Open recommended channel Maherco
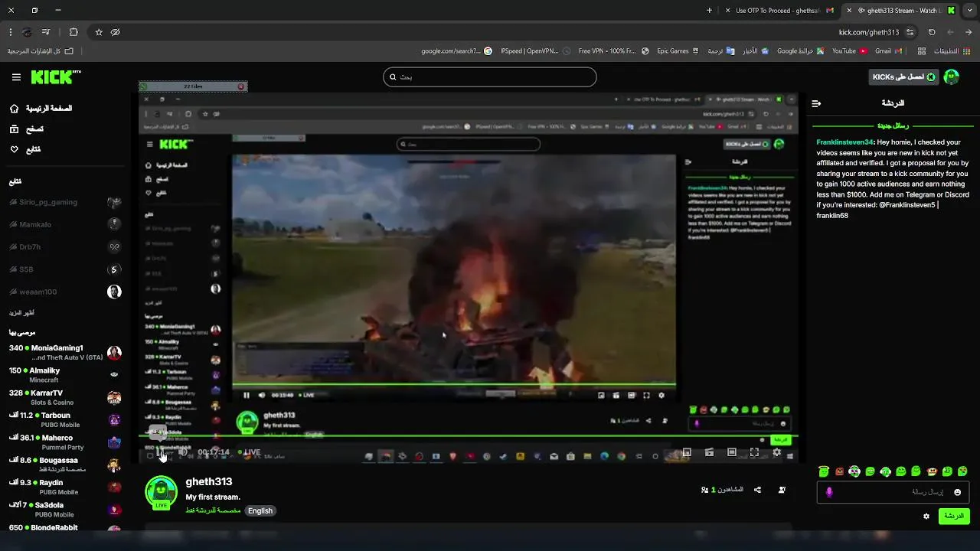This screenshot has height=551, width=980. click(x=65, y=442)
